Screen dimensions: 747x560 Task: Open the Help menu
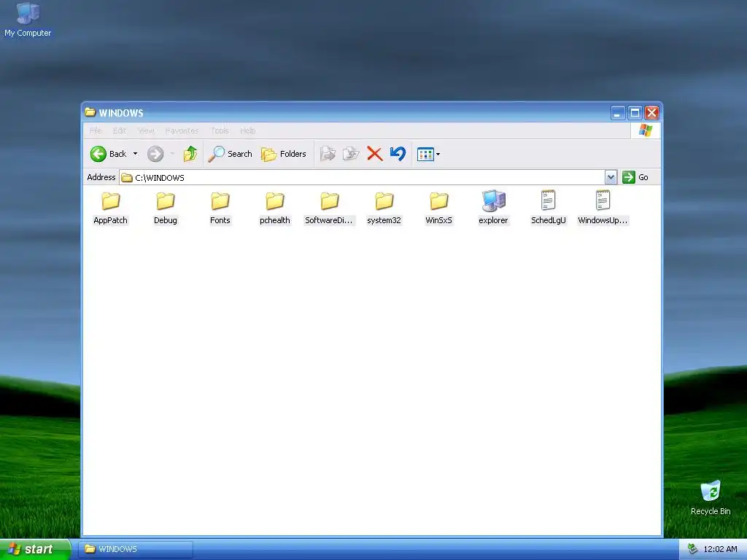pos(248,131)
